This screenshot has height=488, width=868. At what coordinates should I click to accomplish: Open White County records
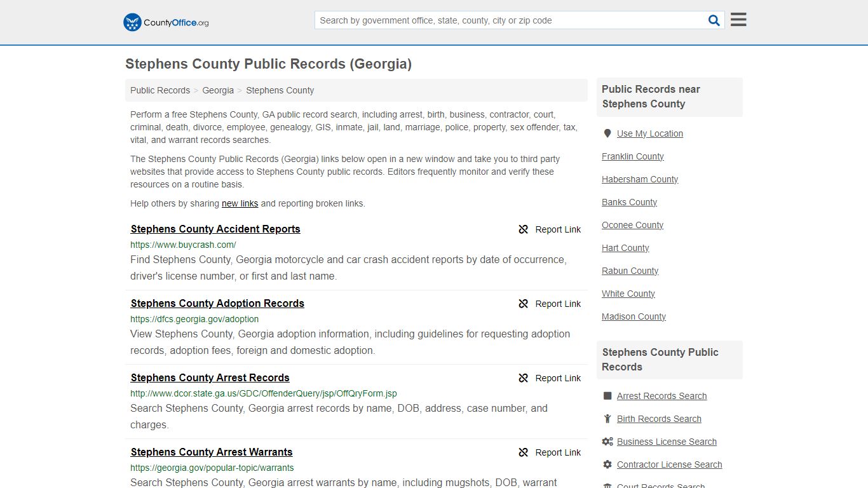(x=628, y=294)
